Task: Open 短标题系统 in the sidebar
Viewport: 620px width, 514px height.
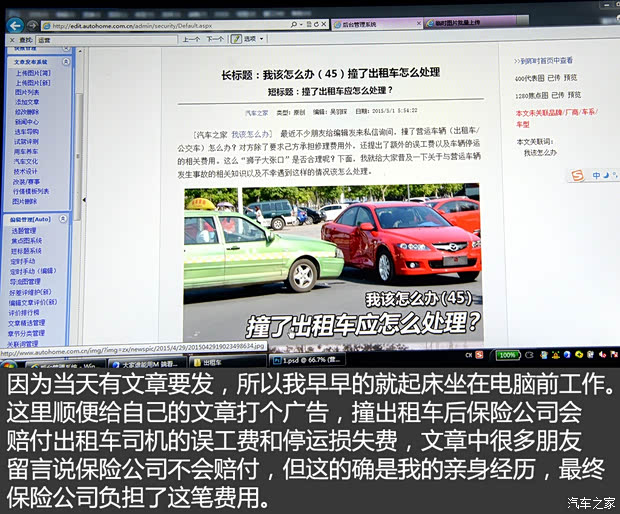Action: [x=26, y=251]
